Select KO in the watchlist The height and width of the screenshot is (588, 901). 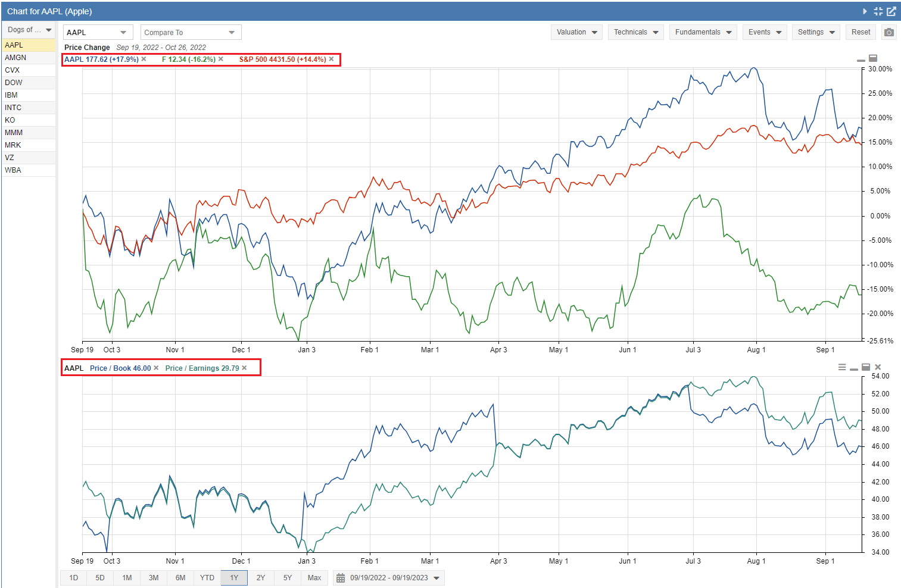point(29,120)
